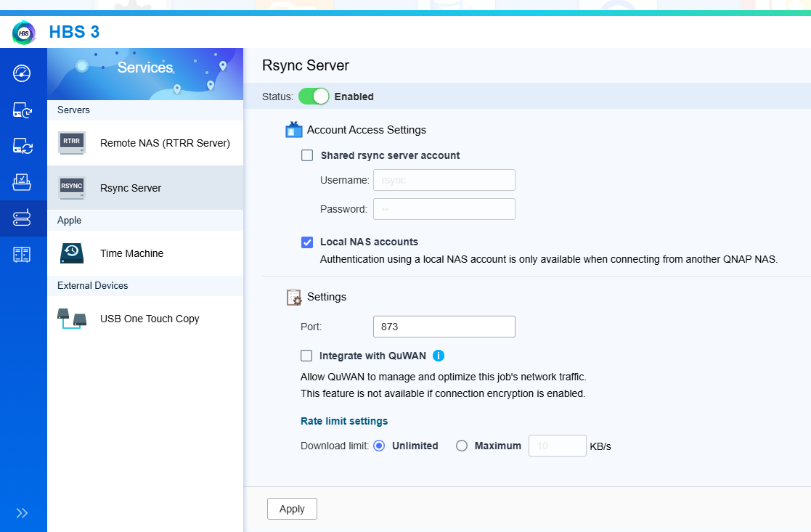Screen dimensions: 811x532
Task: Click the Port input field
Action: 444,327
